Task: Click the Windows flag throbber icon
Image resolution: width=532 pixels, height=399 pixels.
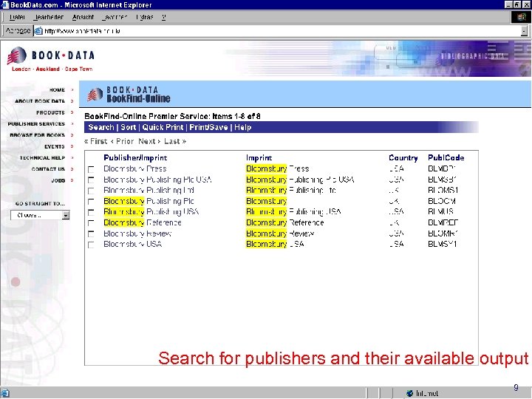Action: (521, 17)
